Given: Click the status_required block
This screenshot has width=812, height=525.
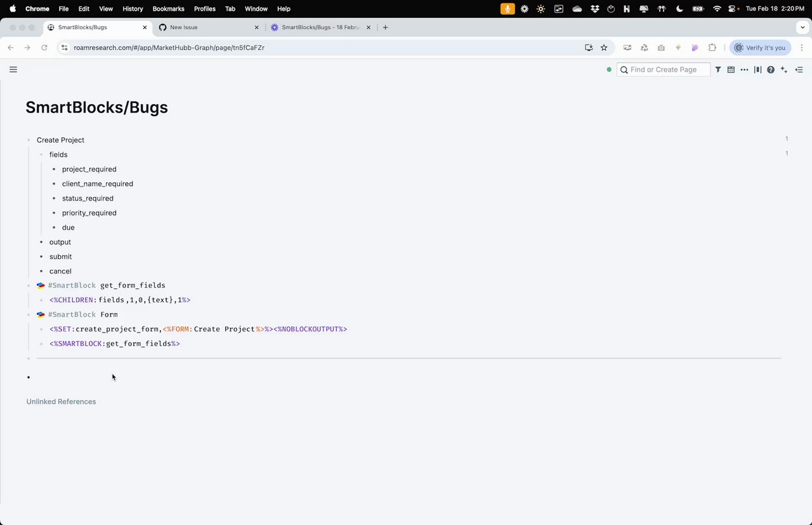Looking at the screenshot, I should (x=88, y=199).
